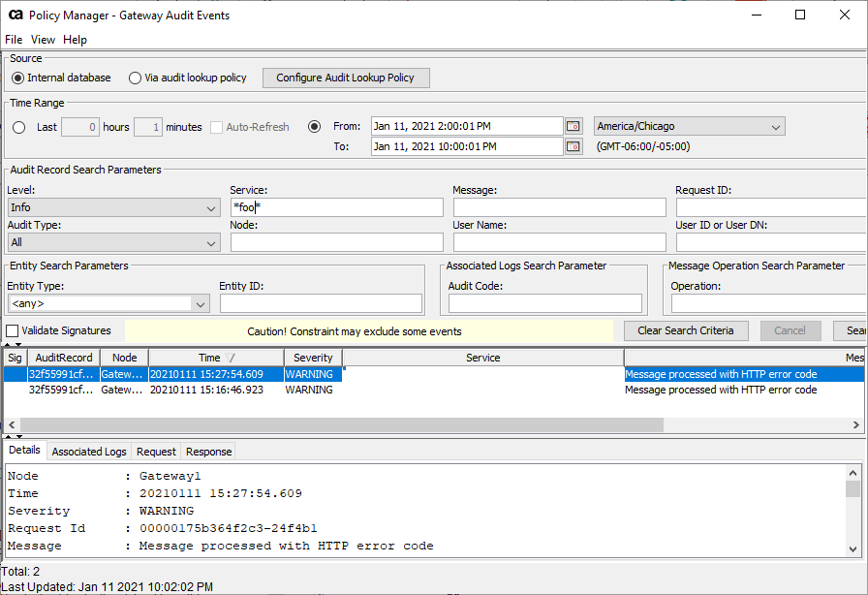Switch to the Details tab
The image size is (868, 595).
click(25, 450)
